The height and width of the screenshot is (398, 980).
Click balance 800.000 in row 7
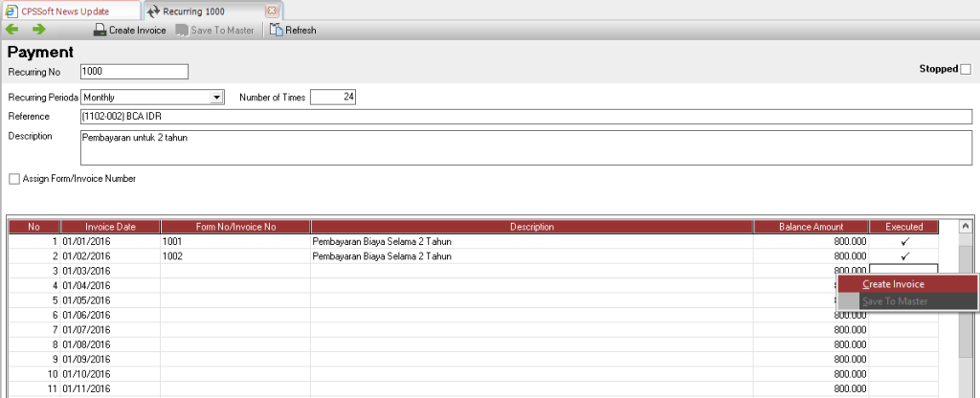point(811,330)
